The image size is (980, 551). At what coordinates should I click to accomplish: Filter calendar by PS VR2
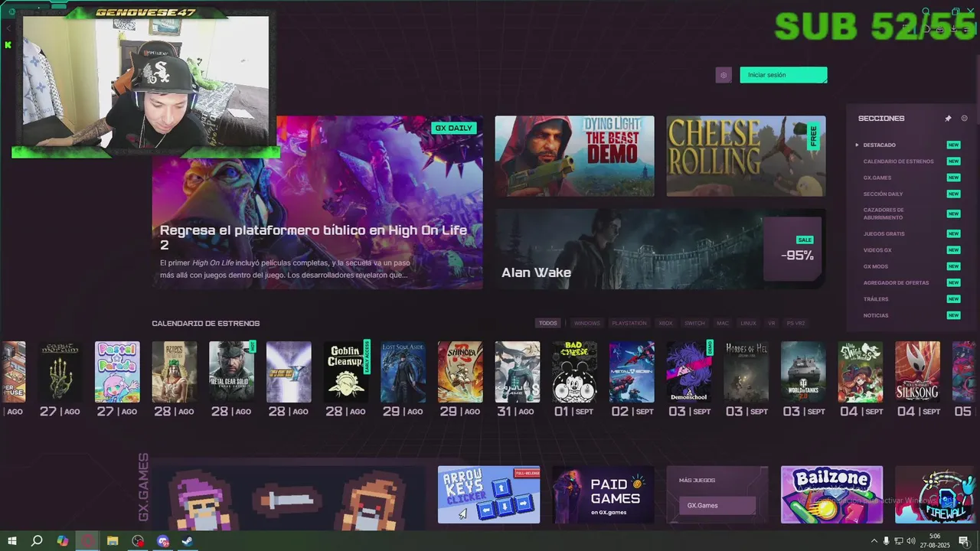point(795,323)
